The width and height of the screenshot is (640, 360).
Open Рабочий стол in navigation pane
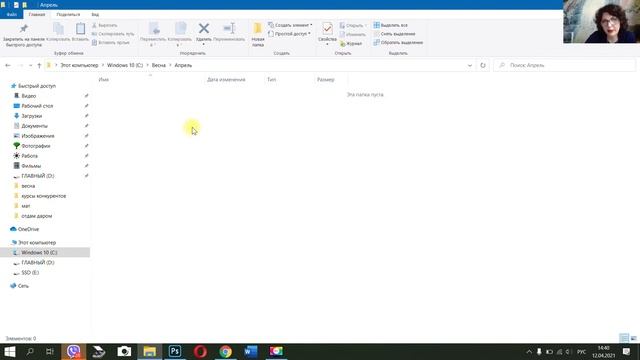coord(37,106)
